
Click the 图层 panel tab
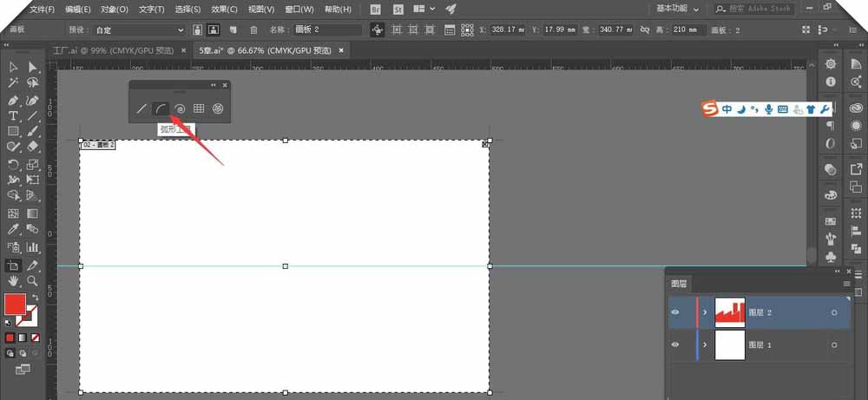679,284
